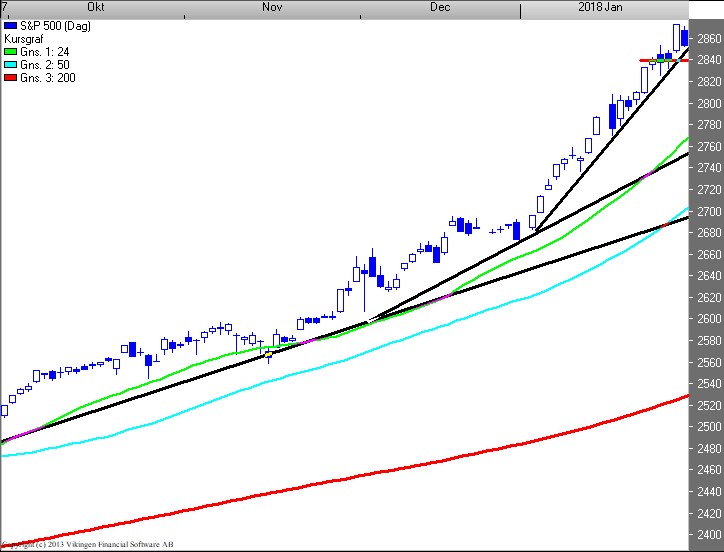Click the cyan Gns. 2 legend swatch
Image resolution: width=724 pixels, height=552 pixels.
pyautogui.click(x=10, y=65)
